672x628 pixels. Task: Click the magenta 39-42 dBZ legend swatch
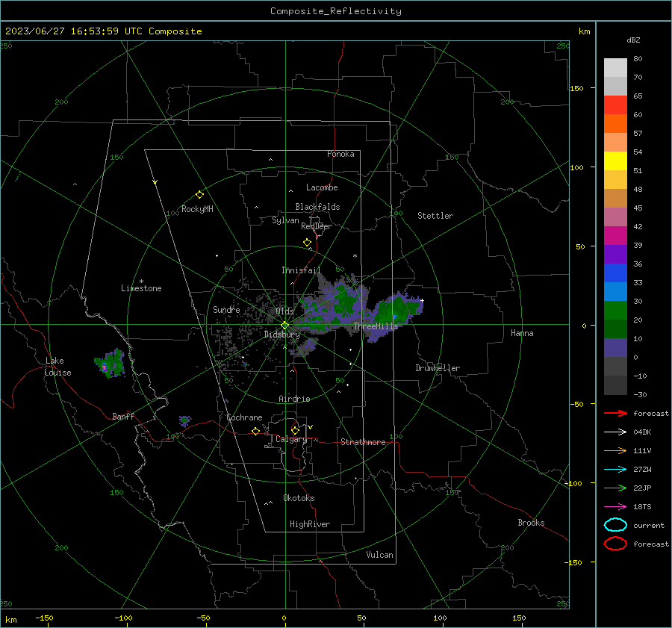tap(615, 236)
